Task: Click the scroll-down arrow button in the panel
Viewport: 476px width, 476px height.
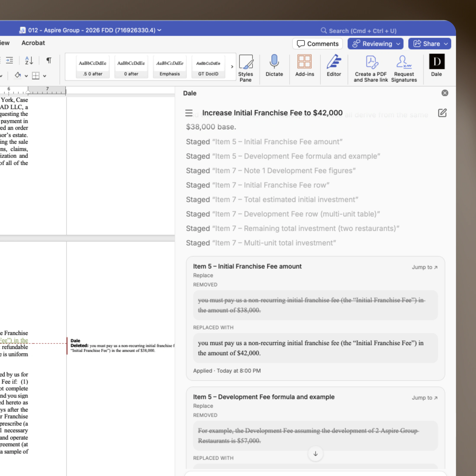Action: (315, 453)
